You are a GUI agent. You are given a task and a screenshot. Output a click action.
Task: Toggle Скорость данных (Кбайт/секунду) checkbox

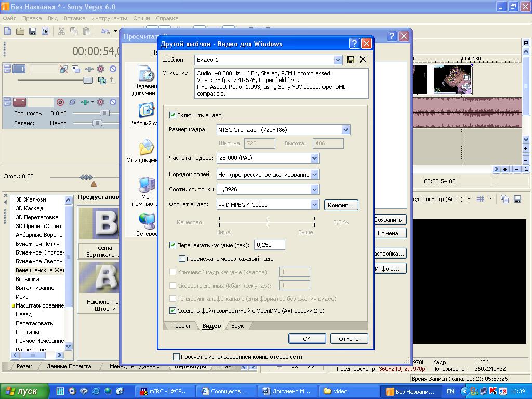click(x=172, y=285)
